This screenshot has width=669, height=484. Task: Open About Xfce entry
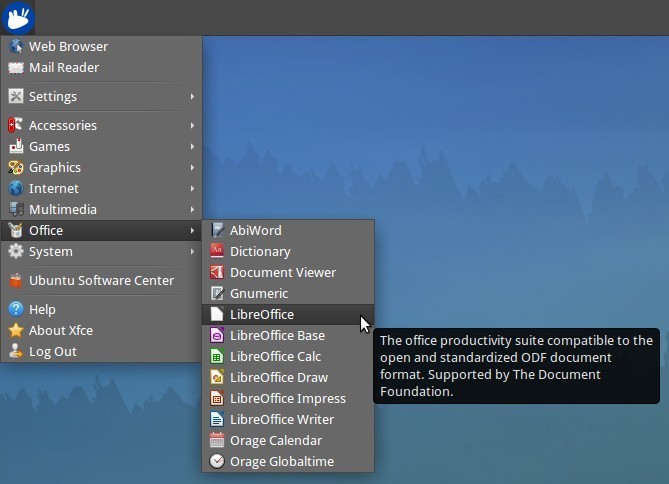coord(102,330)
